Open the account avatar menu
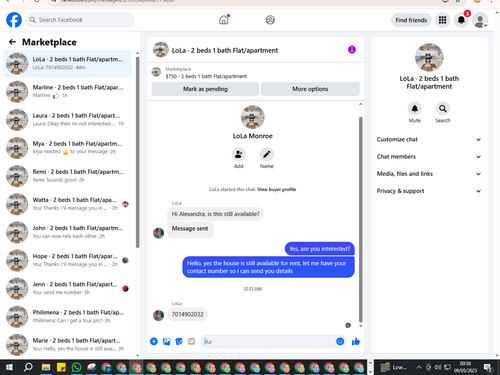 tap(480, 20)
